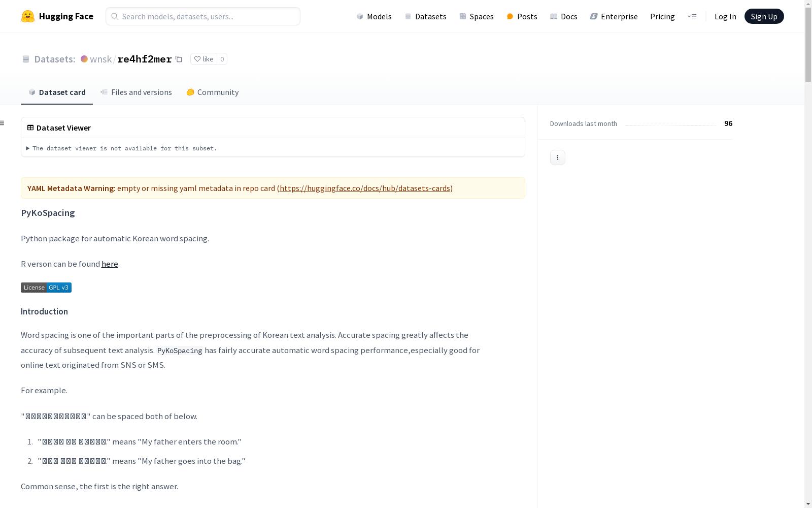Copy the dataset name to clipboard
Screen dimensions: 812x508
pos(179,59)
